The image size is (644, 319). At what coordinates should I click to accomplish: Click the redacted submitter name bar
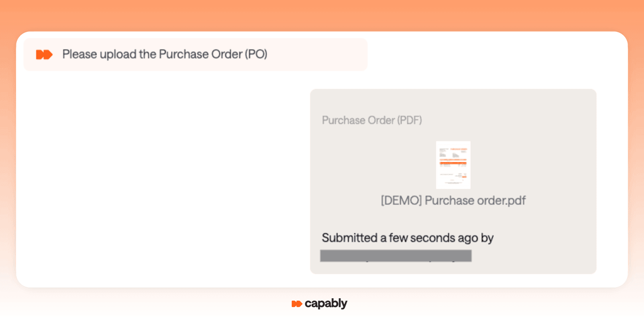pyautogui.click(x=396, y=256)
